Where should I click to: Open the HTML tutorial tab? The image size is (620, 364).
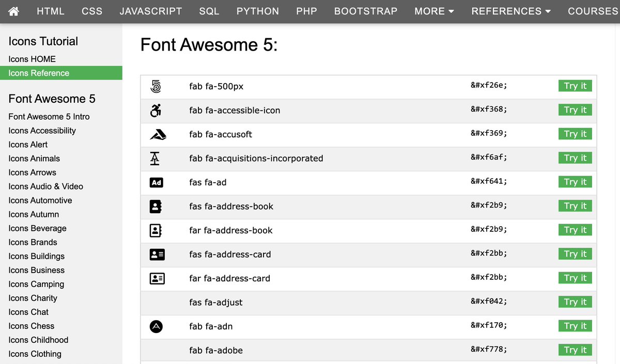coord(51,11)
